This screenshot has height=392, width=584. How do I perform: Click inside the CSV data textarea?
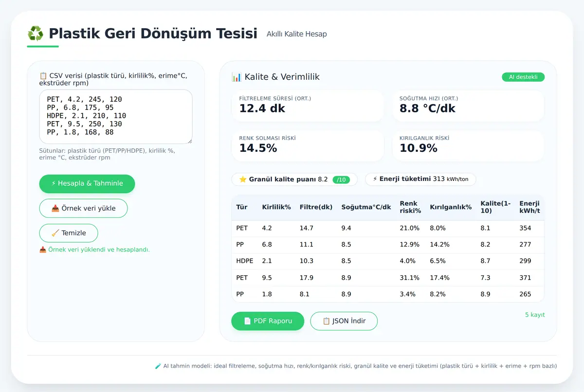click(x=116, y=116)
